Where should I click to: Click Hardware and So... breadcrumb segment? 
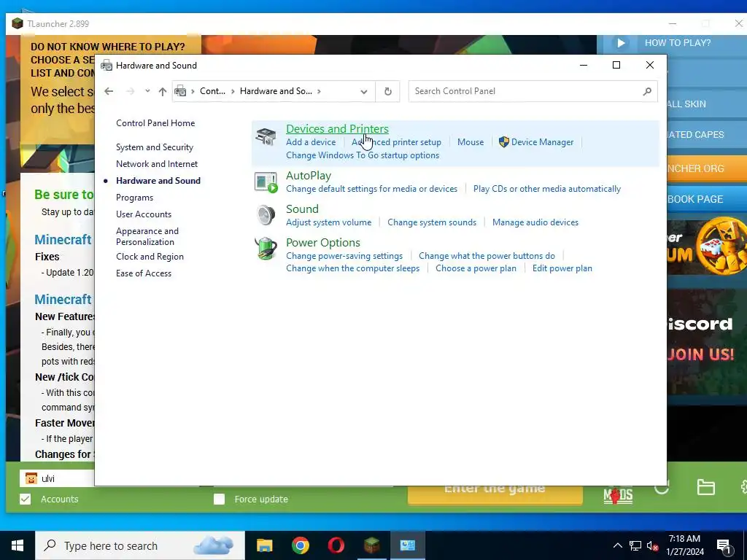coord(276,91)
